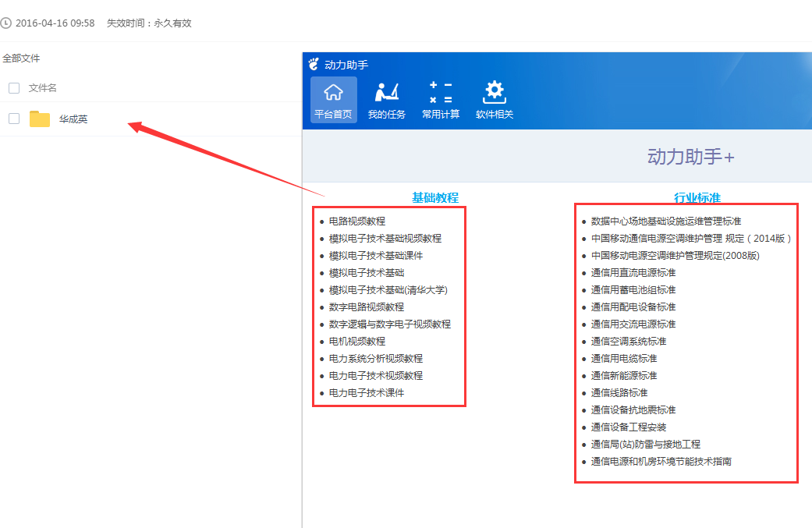Viewport: 812px width, 528px height.
Task: Open 电力电子技术视频教程
Action: pyautogui.click(x=376, y=375)
